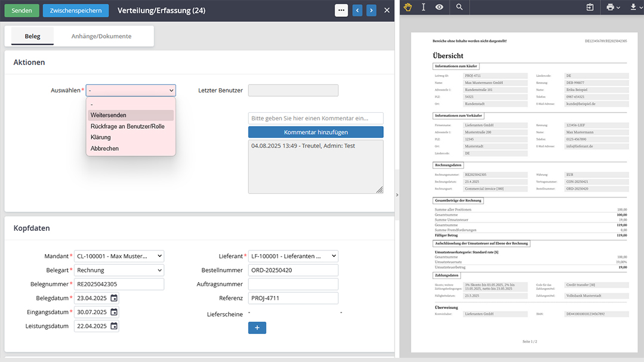Screen dimensions: 644x362
Task: Click the Kommentar hinzufügen button
Action: tap(316, 132)
